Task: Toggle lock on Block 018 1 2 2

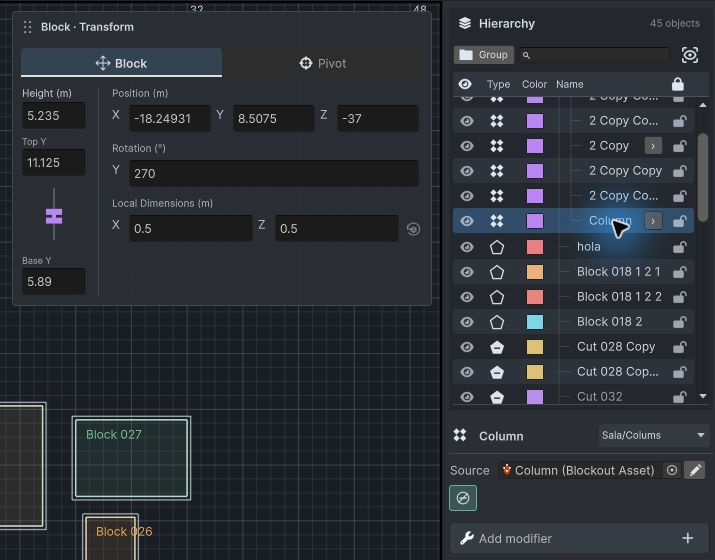Action: pos(679,297)
